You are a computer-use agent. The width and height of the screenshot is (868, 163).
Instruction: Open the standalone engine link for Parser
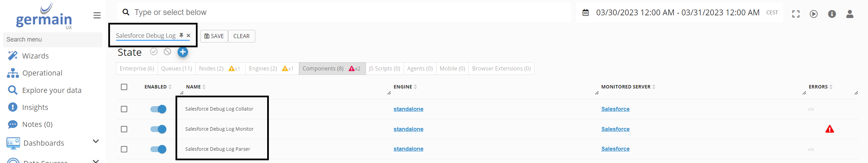coord(408,149)
